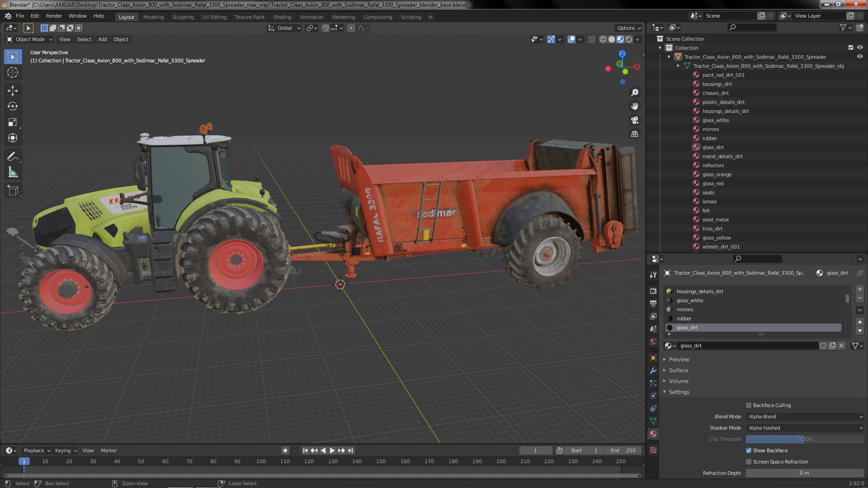Select the Rotate tool
868x488 pixels.
[13, 107]
